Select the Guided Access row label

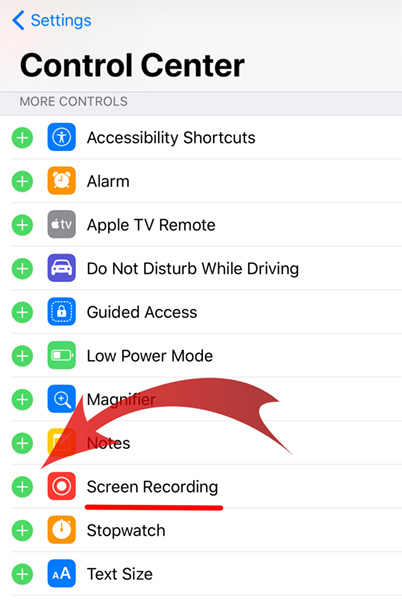(142, 312)
